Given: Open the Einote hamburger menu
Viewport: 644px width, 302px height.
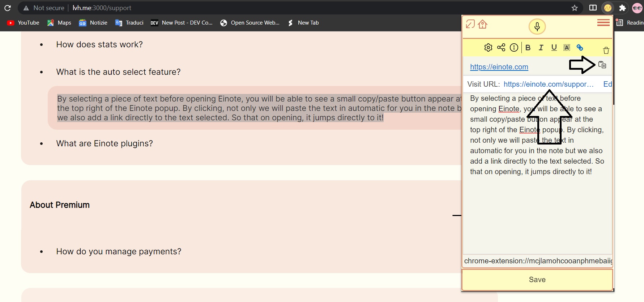Looking at the screenshot, I should tap(603, 23).
